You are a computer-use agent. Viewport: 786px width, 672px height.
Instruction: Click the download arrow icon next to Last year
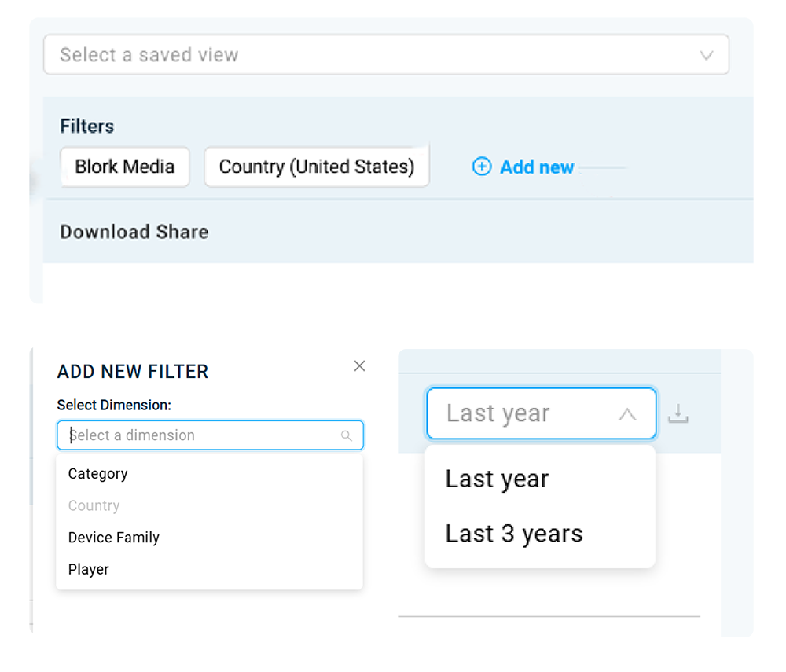(678, 413)
